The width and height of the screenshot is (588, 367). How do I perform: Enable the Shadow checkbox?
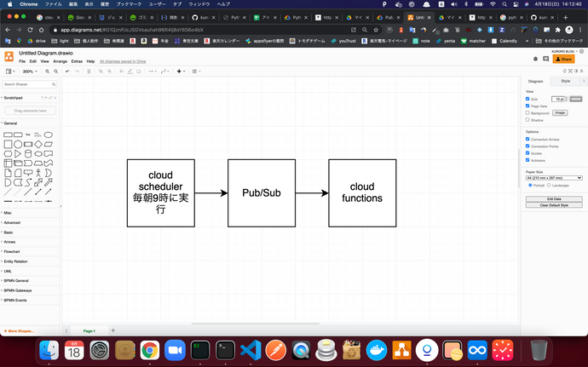click(x=527, y=120)
